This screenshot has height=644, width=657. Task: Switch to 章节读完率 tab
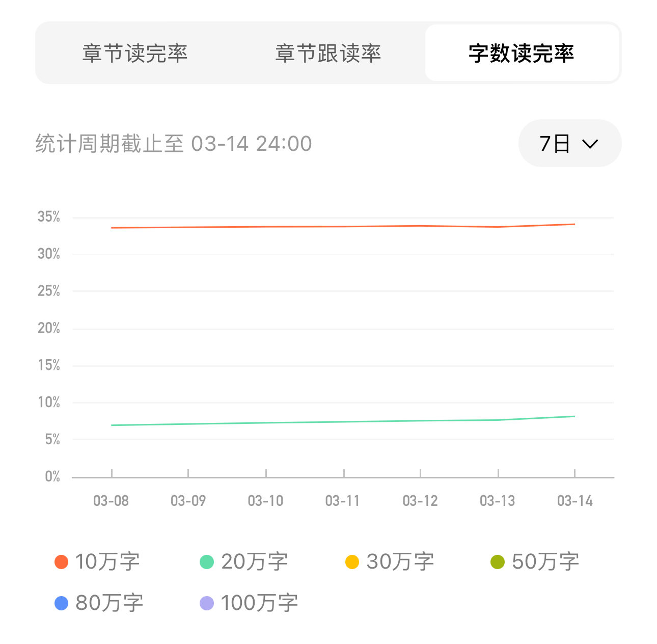click(x=135, y=53)
